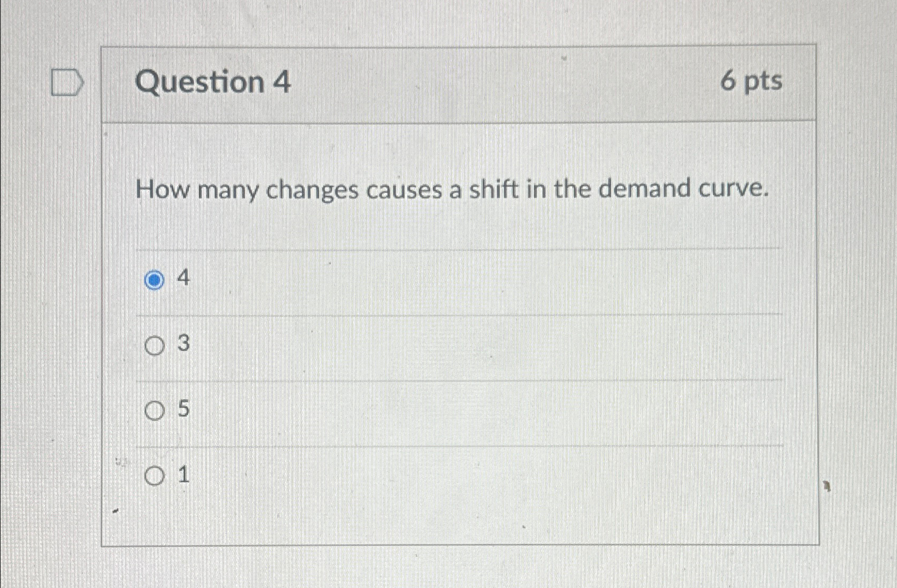Select the radio button for answer 3
This screenshot has height=588, width=897.
pos(155,345)
